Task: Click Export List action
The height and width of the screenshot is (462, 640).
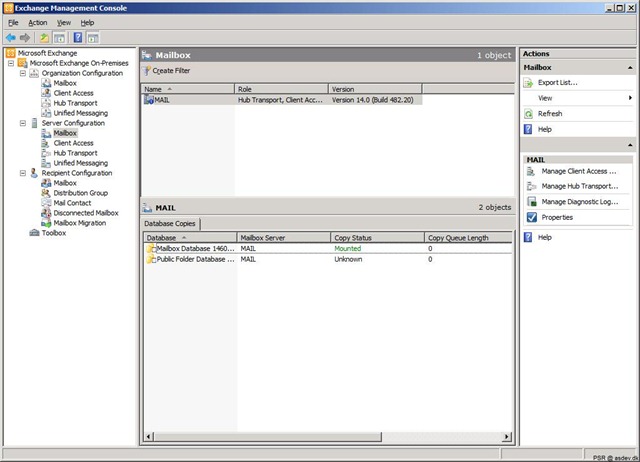Action: point(558,82)
